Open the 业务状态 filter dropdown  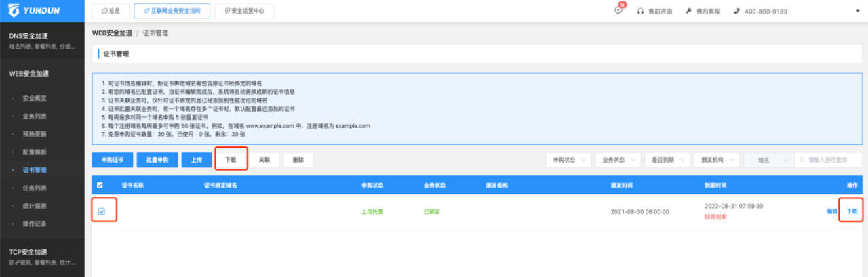(x=618, y=160)
